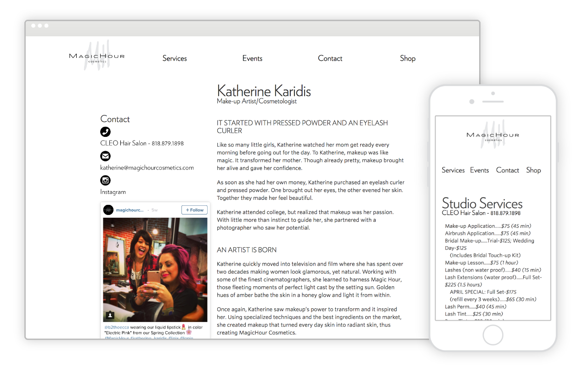Screen dimensions: 588x368
Task: Click the Follow button in the Instagram embed
Action: [x=194, y=210]
